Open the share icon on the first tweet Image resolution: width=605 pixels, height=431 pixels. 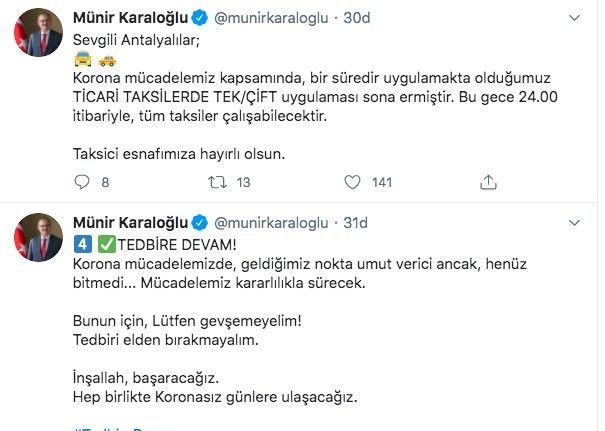(x=488, y=182)
